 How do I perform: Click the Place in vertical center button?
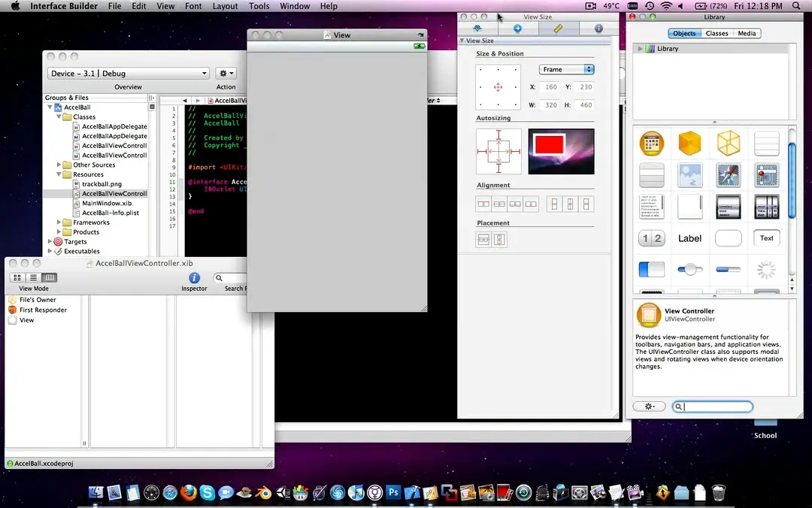click(x=499, y=239)
